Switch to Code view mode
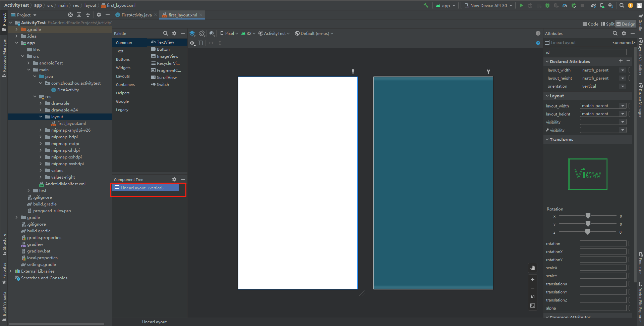The image size is (644, 326). click(x=590, y=24)
